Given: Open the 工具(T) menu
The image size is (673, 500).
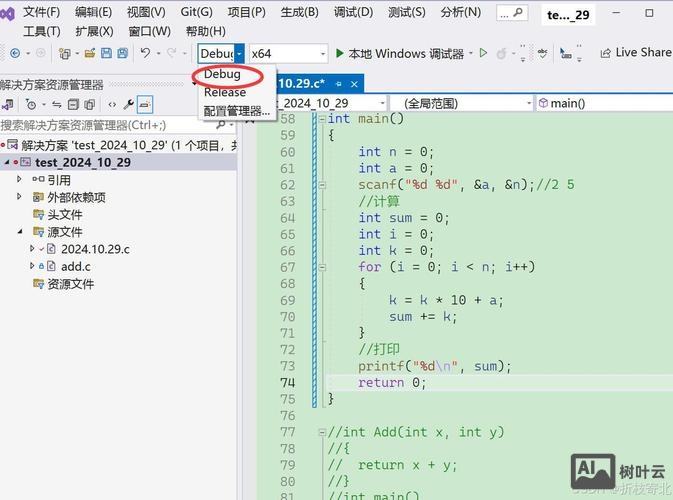Looking at the screenshot, I should (x=42, y=31).
